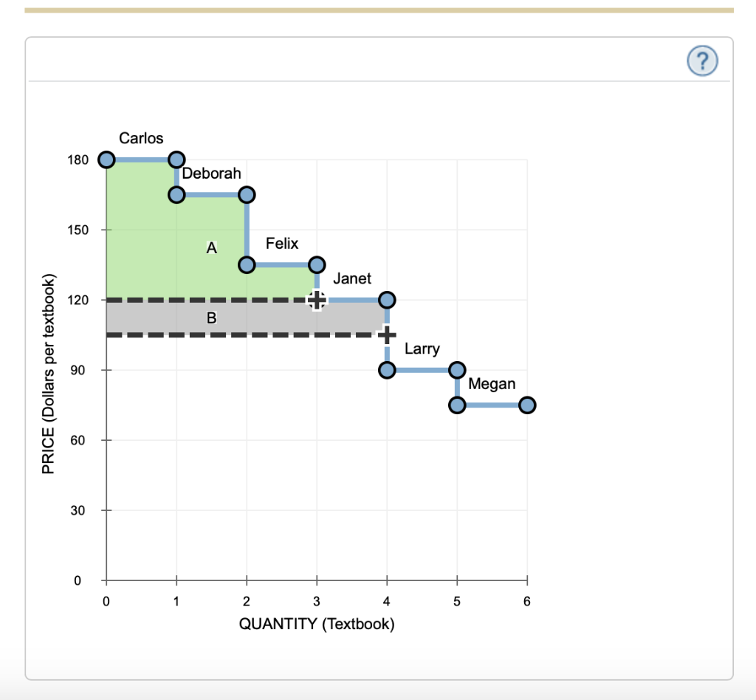The image size is (756, 700).
Task: Click the gray shaded region labeled B
Action: coord(212,318)
